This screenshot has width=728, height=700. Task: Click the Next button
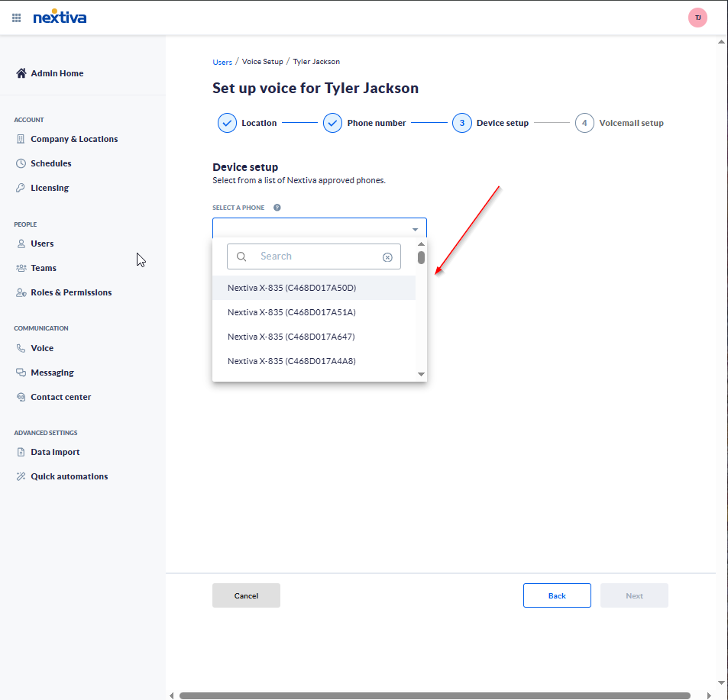tap(634, 595)
